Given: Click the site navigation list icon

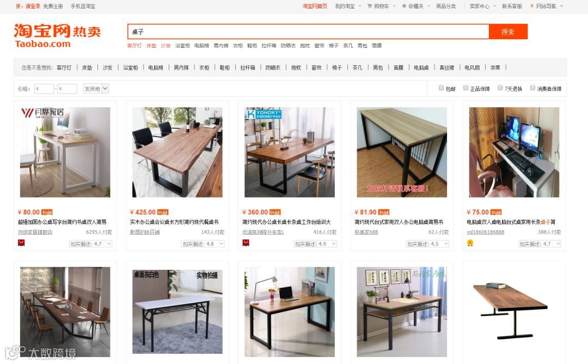Looking at the screenshot, I should (x=532, y=6).
